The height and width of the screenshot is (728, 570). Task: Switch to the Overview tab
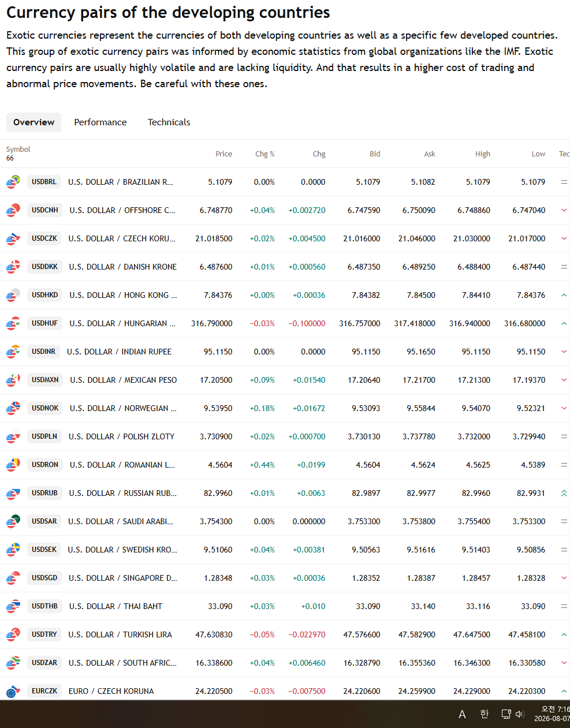tap(33, 122)
